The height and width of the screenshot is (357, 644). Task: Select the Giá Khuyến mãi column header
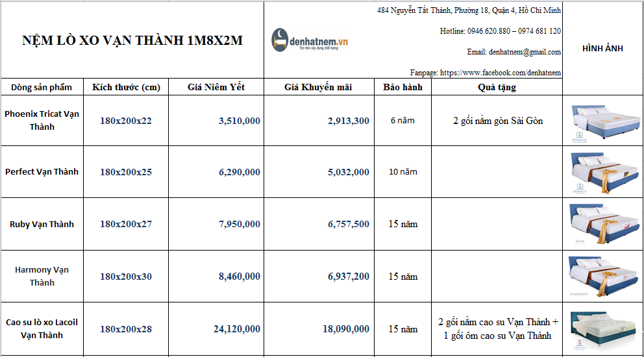click(319, 87)
